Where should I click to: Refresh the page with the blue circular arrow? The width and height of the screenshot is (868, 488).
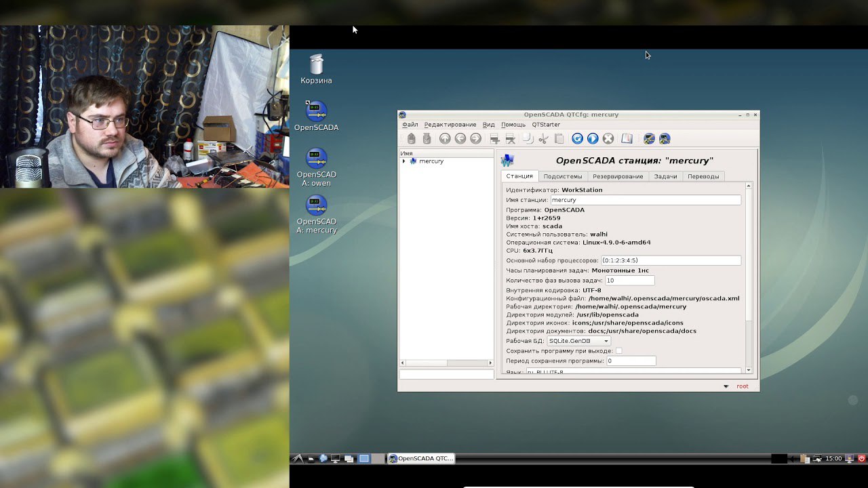click(x=577, y=138)
